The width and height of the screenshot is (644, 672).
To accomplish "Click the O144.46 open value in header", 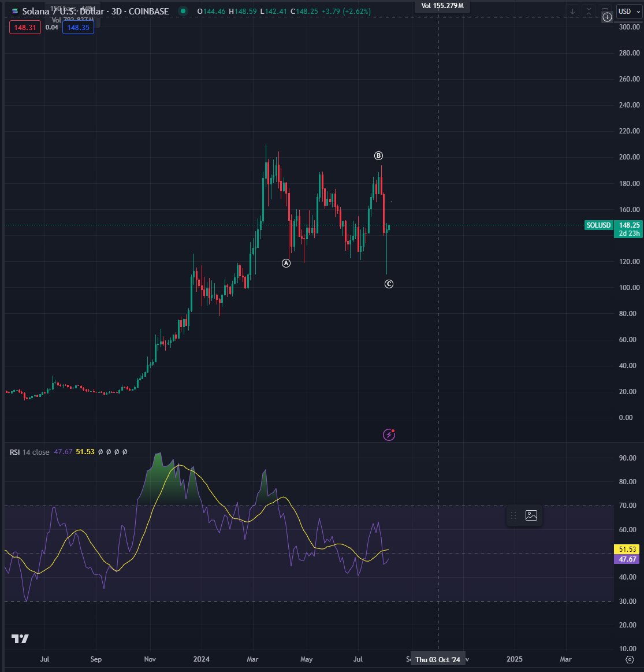I will click(211, 11).
